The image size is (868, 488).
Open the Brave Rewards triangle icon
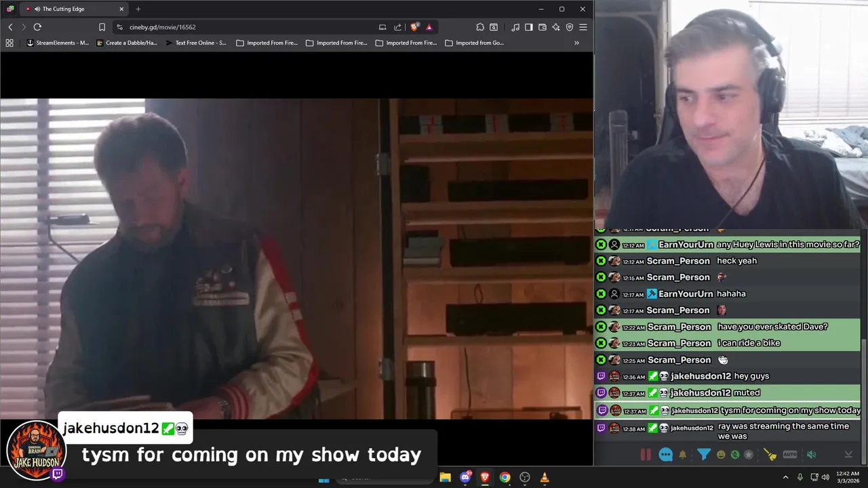point(429,27)
